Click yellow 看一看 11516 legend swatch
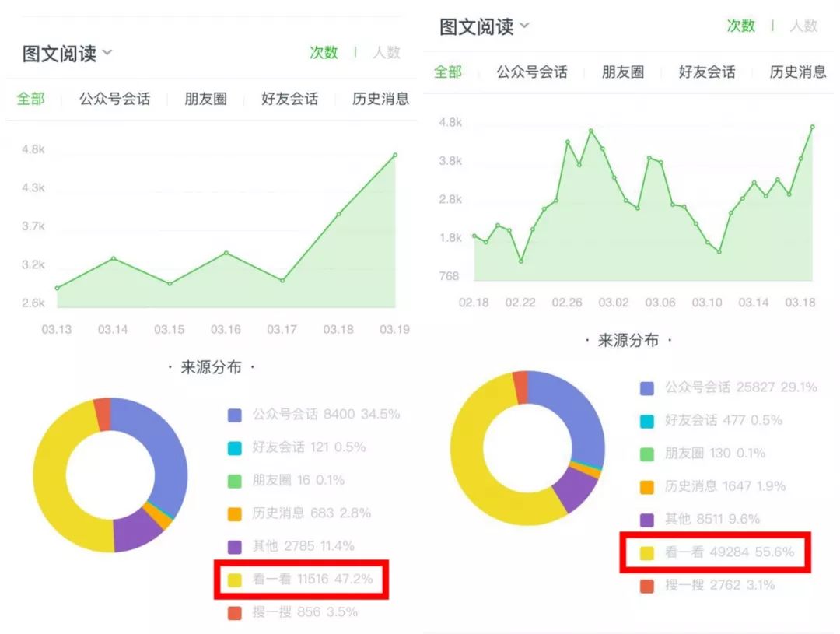 pyautogui.click(x=235, y=580)
